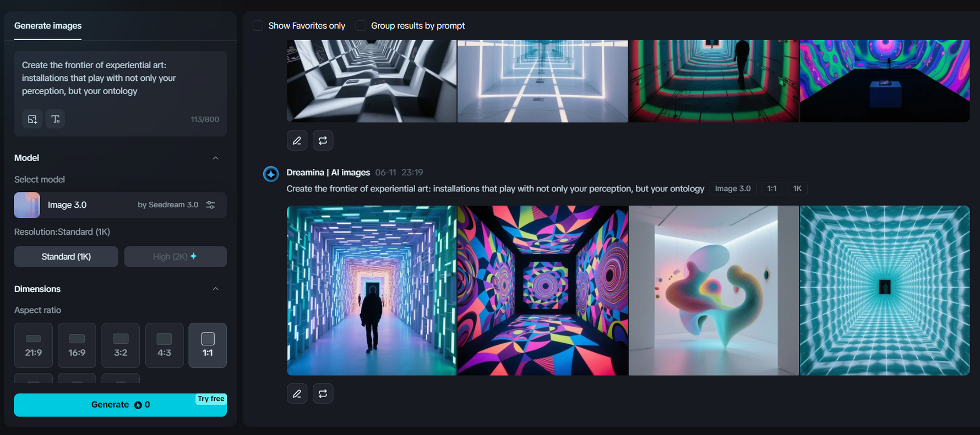Click the reference image upload icon in prompt box
The image size is (980, 435).
[32, 119]
